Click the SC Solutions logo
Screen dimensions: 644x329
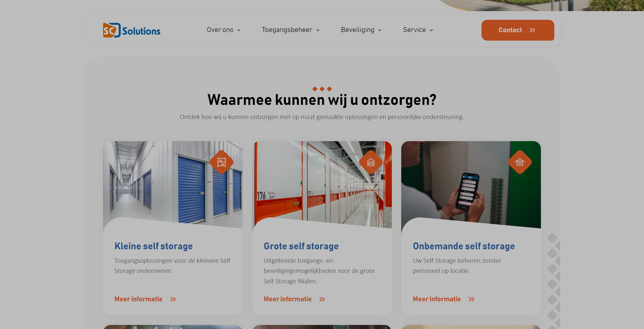click(x=132, y=30)
